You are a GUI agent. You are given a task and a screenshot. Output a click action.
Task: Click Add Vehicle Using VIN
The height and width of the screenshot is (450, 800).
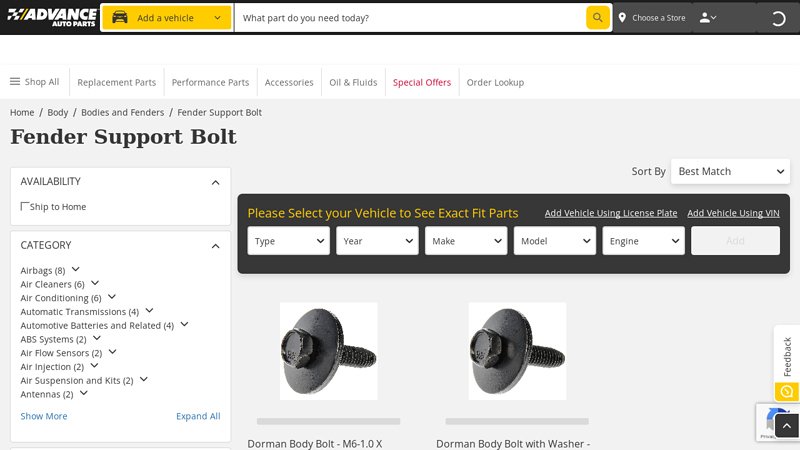pyautogui.click(x=733, y=213)
